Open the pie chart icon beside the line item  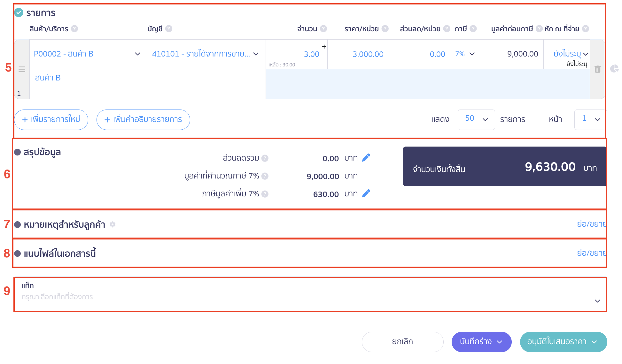point(615,69)
